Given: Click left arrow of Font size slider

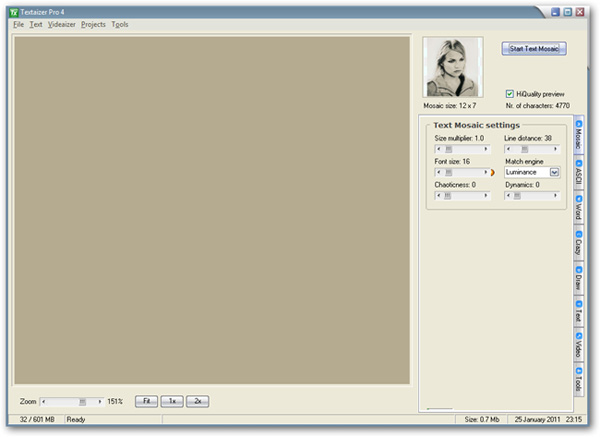Looking at the screenshot, I should click(x=439, y=173).
